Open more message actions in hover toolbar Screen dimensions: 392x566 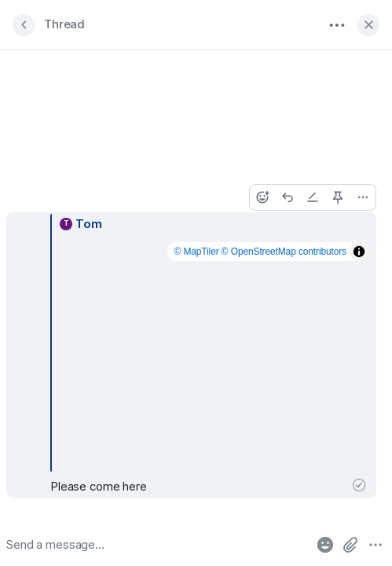click(x=363, y=197)
